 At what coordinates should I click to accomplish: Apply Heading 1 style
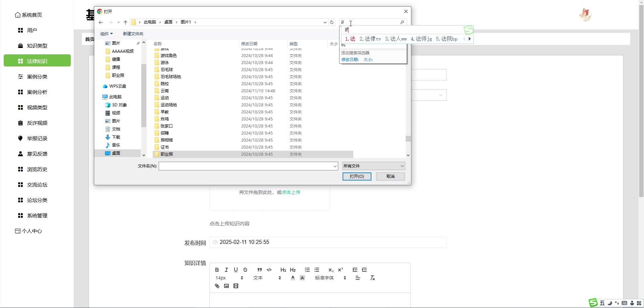[283, 270]
